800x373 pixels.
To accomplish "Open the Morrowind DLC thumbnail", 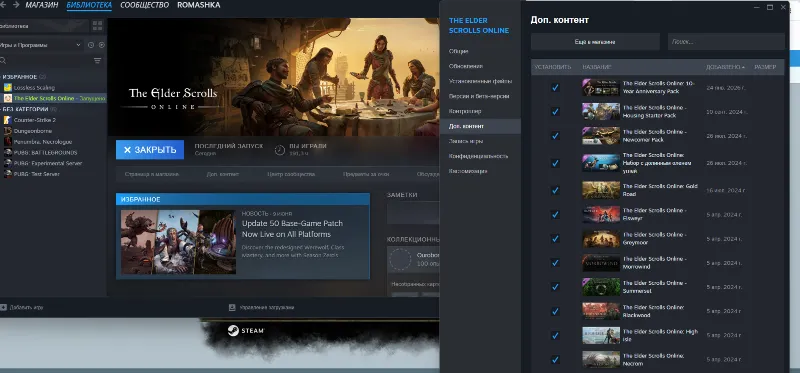I will point(601,263).
